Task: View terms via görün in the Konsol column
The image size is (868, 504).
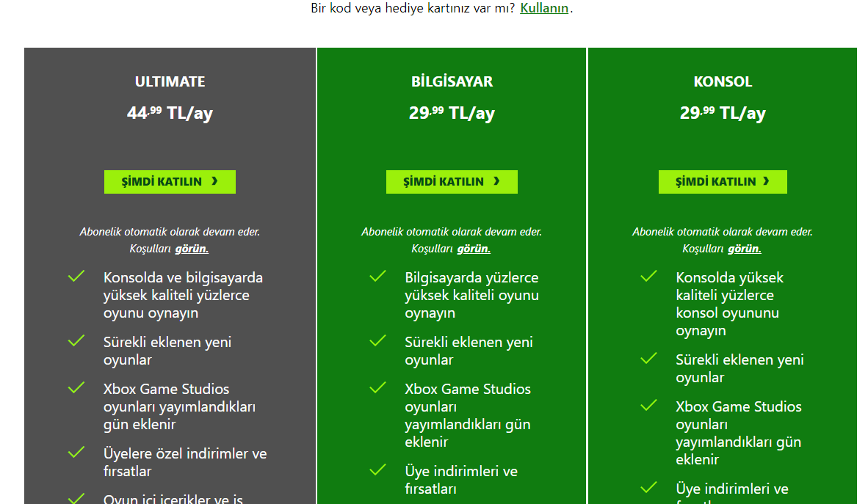Action: tap(745, 249)
